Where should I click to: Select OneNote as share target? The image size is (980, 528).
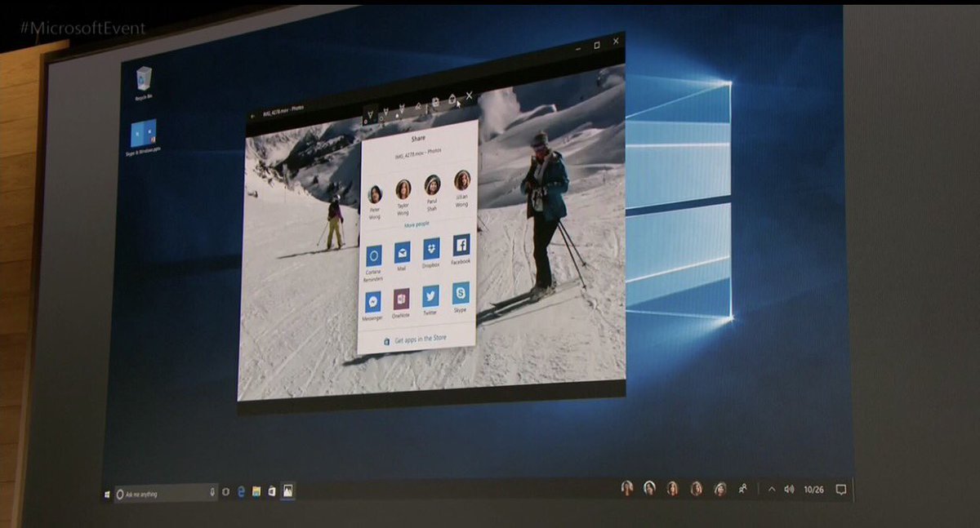click(x=402, y=298)
